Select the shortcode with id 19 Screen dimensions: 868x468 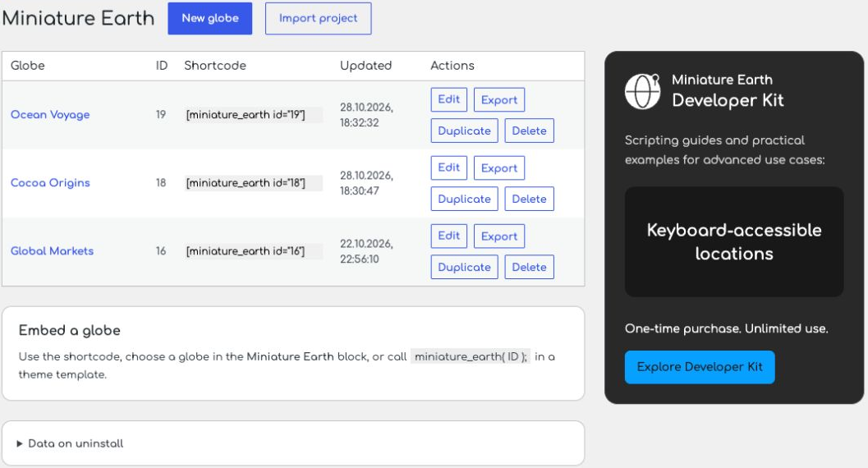(x=254, y=114)
